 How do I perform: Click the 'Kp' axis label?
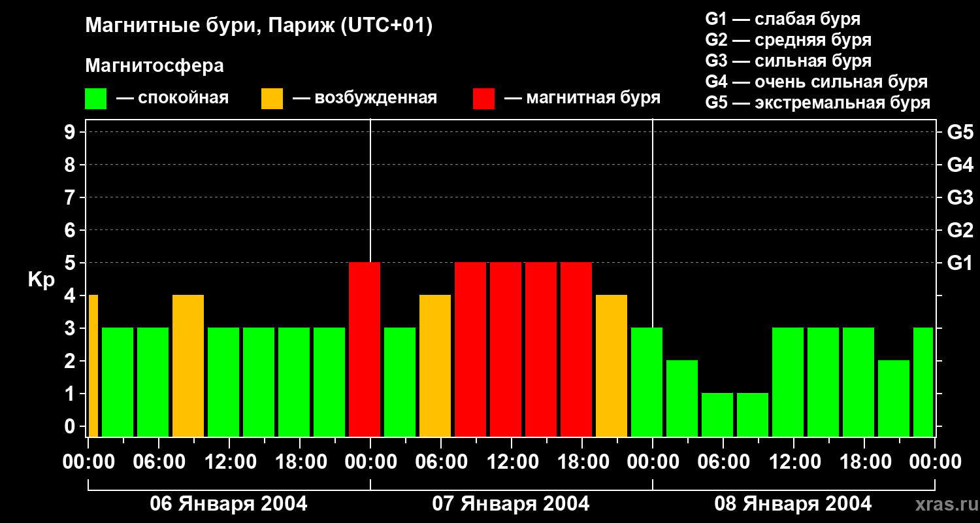click(x=41, y=280)
